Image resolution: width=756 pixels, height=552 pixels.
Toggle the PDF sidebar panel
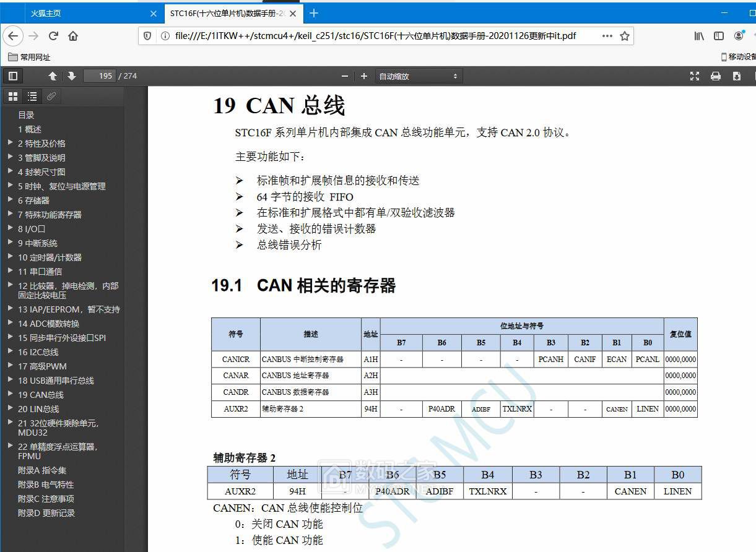12,75
